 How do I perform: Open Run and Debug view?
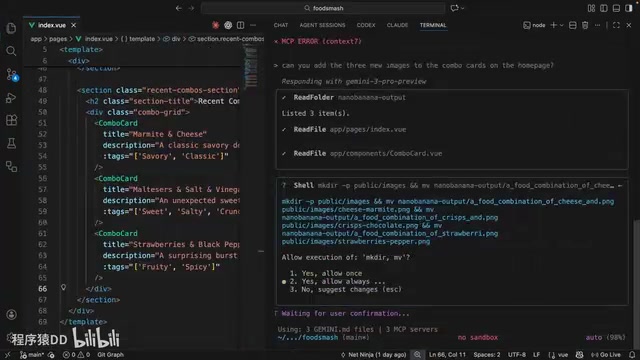tap(11, 98)
